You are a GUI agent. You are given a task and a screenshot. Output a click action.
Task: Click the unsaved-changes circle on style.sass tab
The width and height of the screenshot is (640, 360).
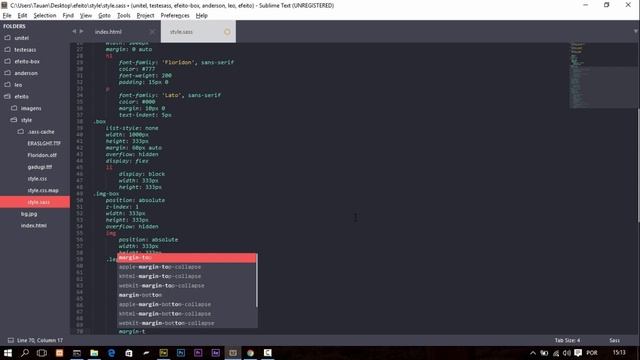[x=227, y=32]
